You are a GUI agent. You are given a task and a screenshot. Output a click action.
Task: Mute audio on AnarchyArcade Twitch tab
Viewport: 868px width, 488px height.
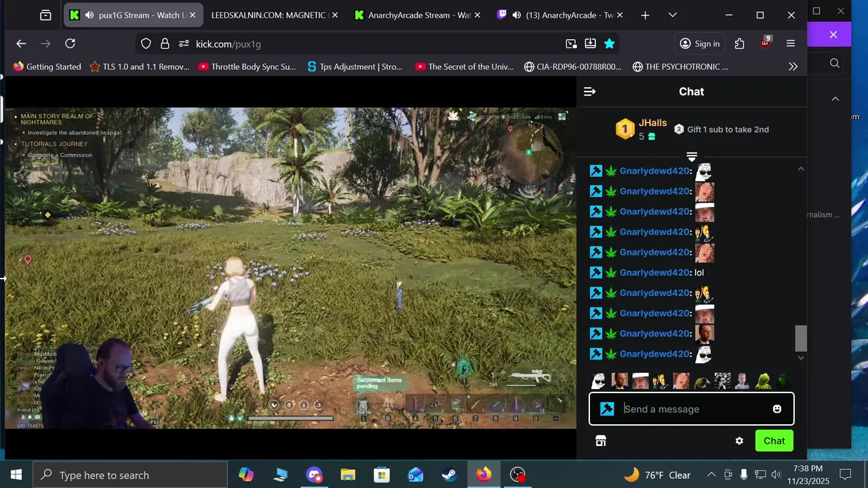click(x=517, y=15)
